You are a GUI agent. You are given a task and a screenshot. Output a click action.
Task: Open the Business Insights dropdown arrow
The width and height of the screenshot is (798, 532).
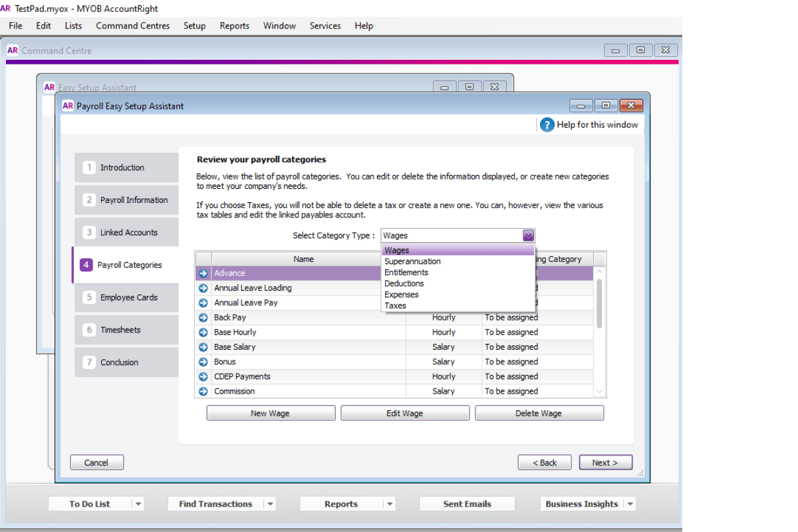click(630, 503)
